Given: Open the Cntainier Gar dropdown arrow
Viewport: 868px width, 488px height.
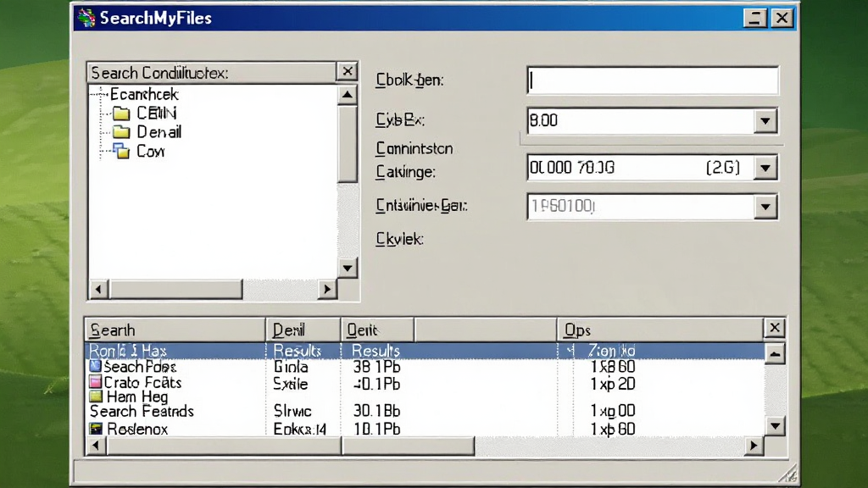Looking at the screenshot, I should coord(765,207).
